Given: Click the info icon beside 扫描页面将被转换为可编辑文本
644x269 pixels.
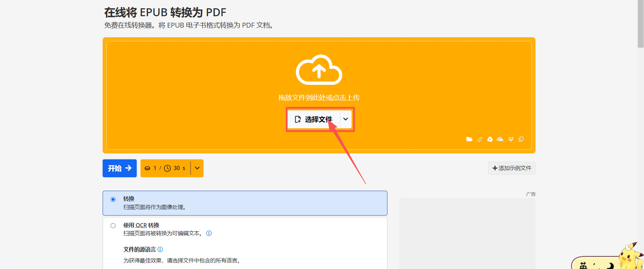Looking at the screenshot, I should click(x=209, y=233).
